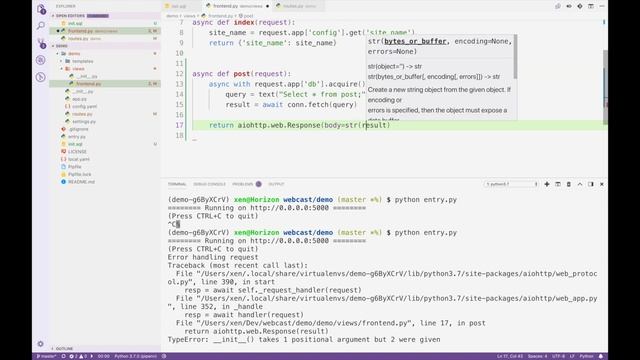Screen dimensions: 640x360
Task: Click the views breadcrumb segment
Action: click(x=189, y=16)
